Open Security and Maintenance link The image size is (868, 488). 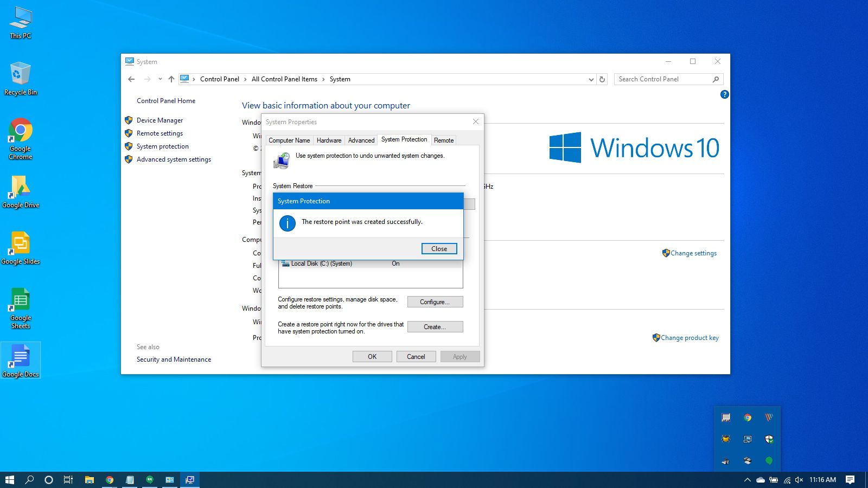(174, 359)
